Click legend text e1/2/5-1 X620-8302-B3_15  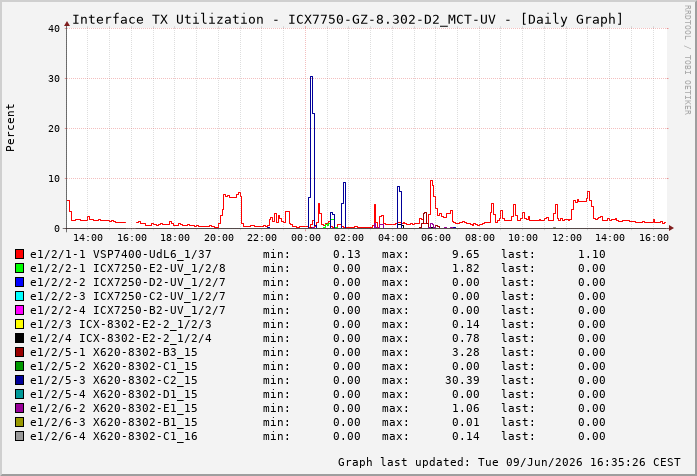pyautogui.click(x=114, y=352)
